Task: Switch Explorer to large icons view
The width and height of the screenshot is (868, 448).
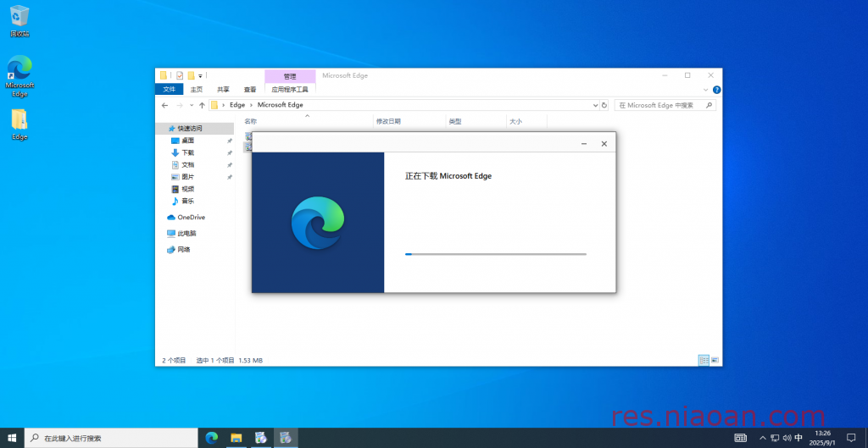Action: pyautogui.click(x=715, y=360)
